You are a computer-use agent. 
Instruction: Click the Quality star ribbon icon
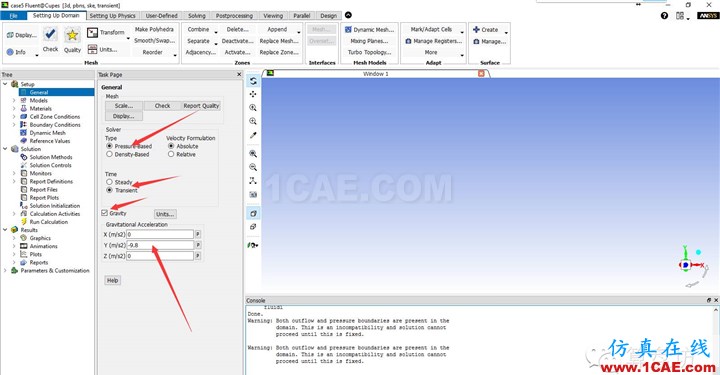72,35
